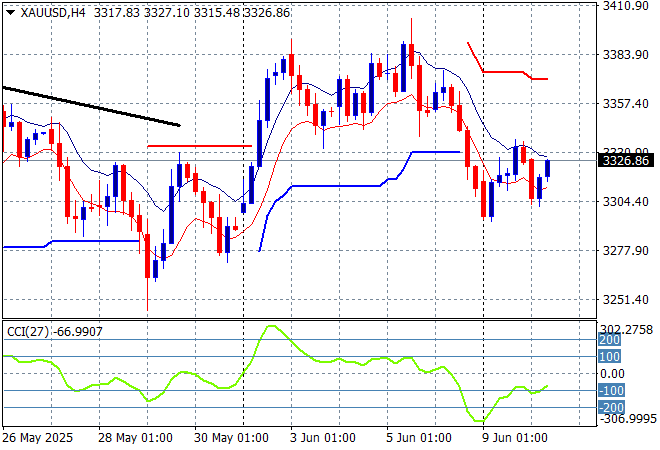Select the 3251.40 price axis label
Screen dimensions: 660x450
[626, 300]
